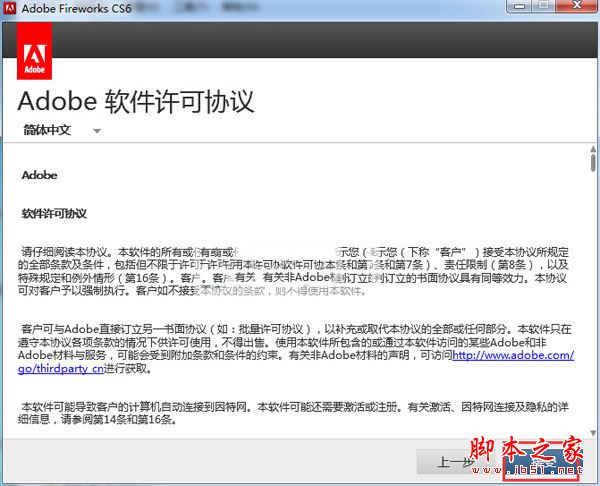
Task: Open the go/thirdparty_cn link
Action: pos(60,369)
